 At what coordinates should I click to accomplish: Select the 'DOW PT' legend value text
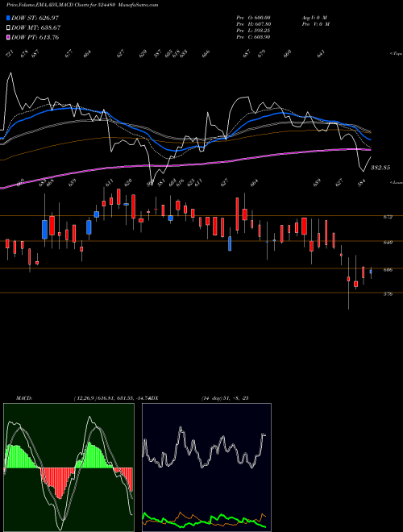point(35,37)
